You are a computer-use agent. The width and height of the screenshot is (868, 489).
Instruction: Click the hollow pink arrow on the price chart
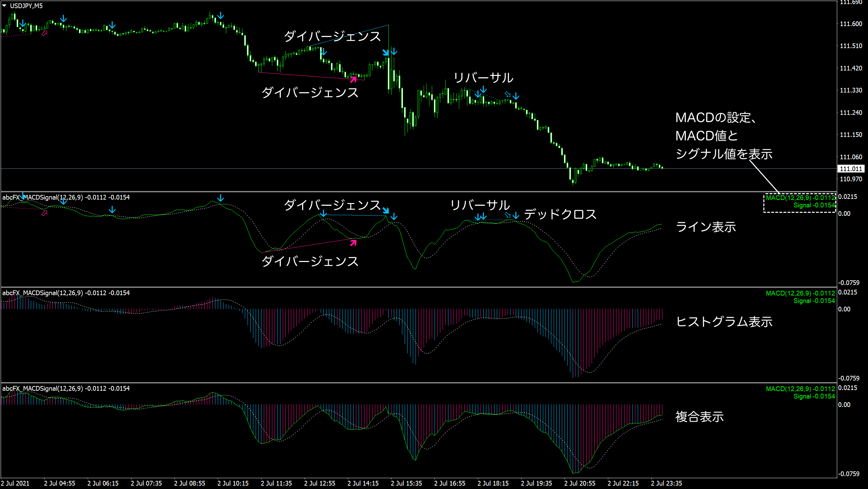coord(44,33)
